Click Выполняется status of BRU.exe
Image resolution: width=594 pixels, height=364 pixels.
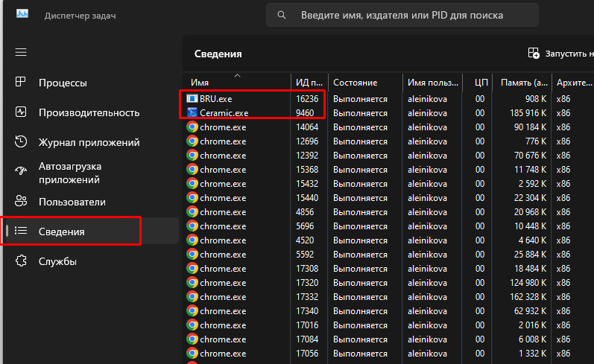[x=360, y=99]
